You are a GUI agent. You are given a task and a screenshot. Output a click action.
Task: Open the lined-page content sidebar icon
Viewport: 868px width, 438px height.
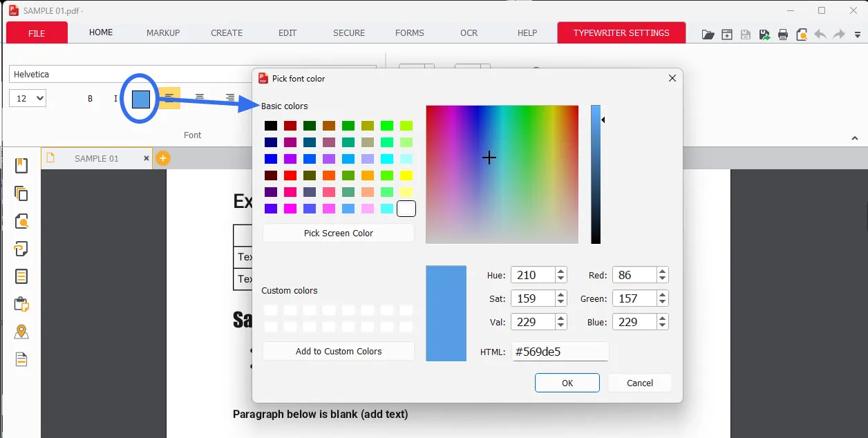click(x=21, y=276)
